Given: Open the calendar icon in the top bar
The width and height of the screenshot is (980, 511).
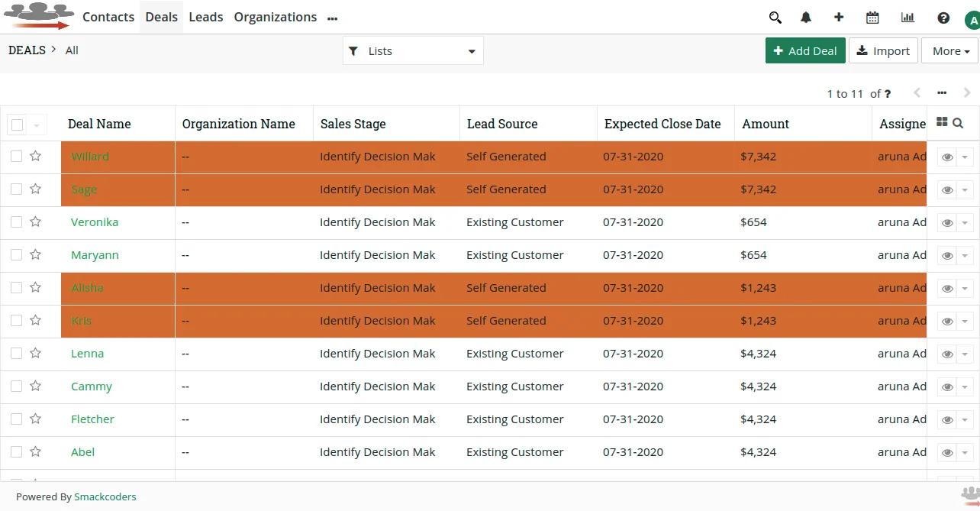Looking at the screenshot, I should click(x=872, y=17).
